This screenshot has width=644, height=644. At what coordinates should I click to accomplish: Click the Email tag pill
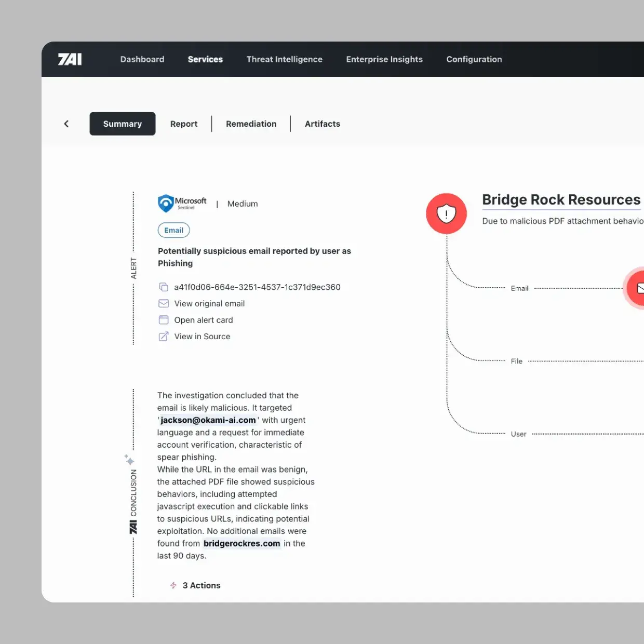click(x=173, y=230)
